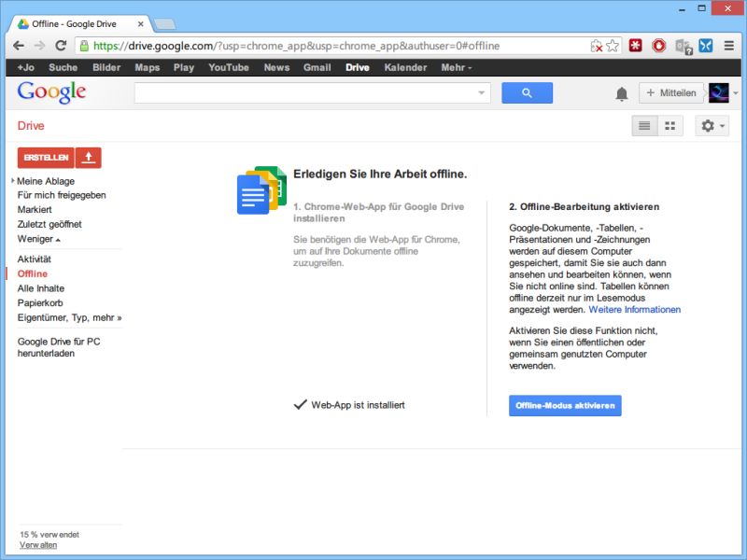Click the account profile avatar
This screenshot has width=747, height=560.
[719, 92]
